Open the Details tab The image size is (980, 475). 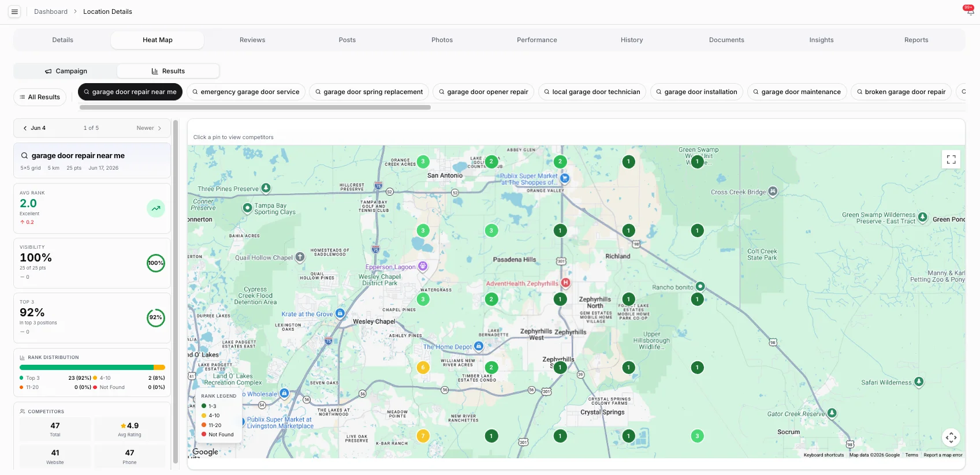63,40
